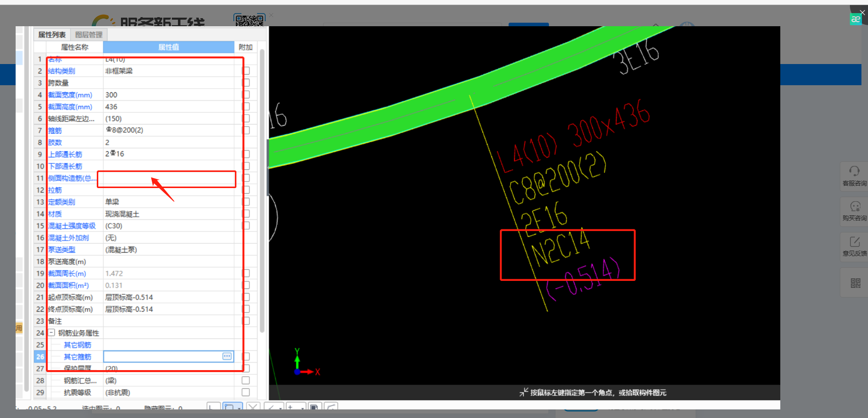Image resolution: width=868 pixels, height=418 pixels.
Task: Click the green æ extension badge
Action: [x=855, y=19]
